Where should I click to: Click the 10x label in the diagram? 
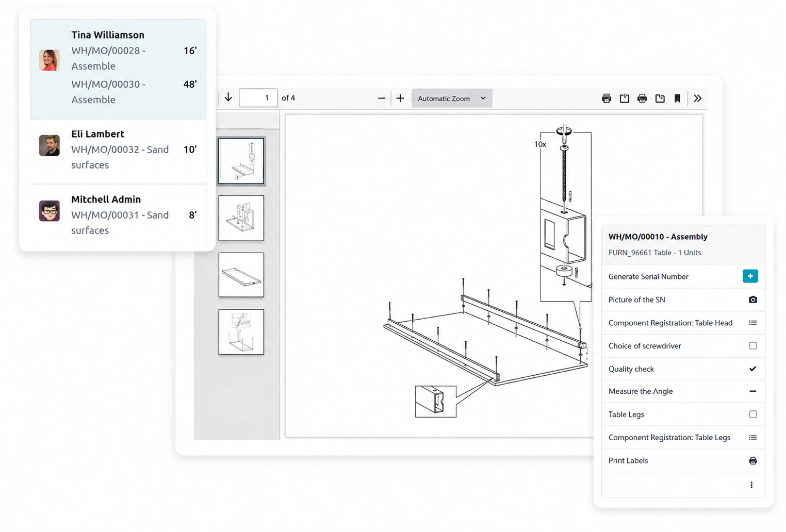pyautogui.click(x=540, y=144)
